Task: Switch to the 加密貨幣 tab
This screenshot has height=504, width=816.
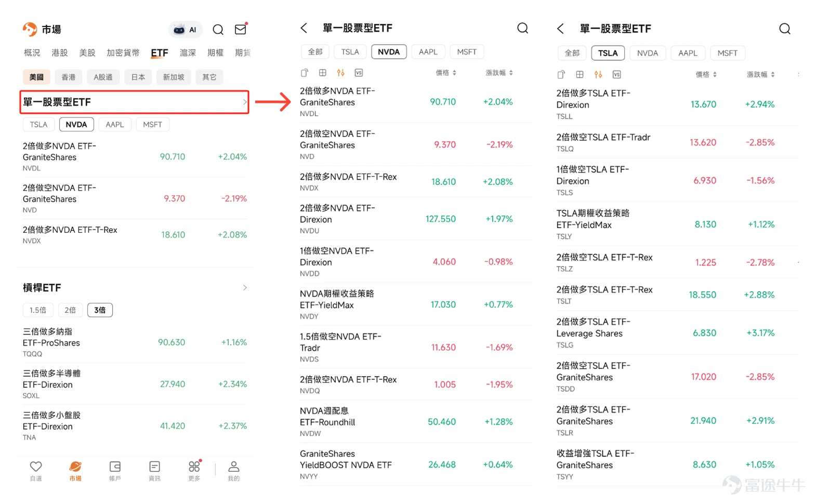Action: click(x=123, y=52)
